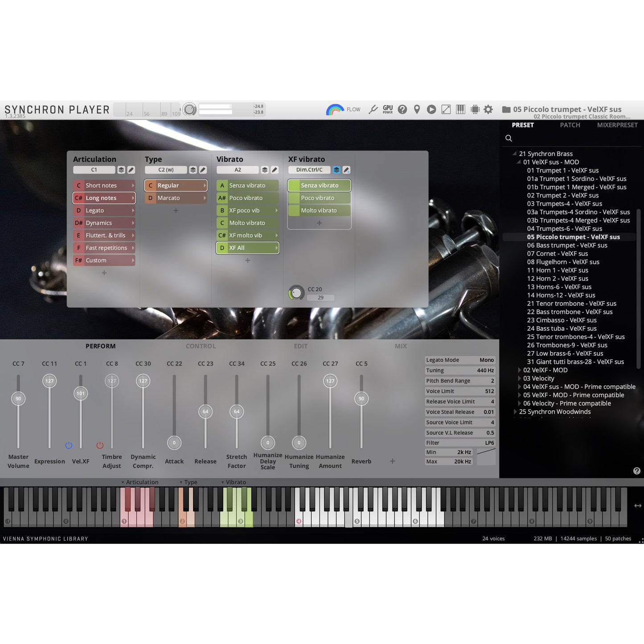Image resolution: width=644 pixels, height=644 pixels.
Task: Open the Filter type LP6 dropdown
Action: point(460,443)
